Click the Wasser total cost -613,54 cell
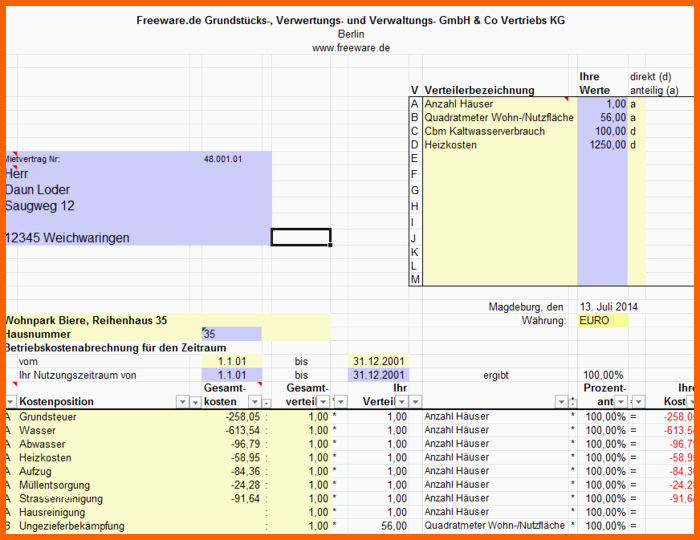This screenshot has height=540, width=700. pos(233,430)
